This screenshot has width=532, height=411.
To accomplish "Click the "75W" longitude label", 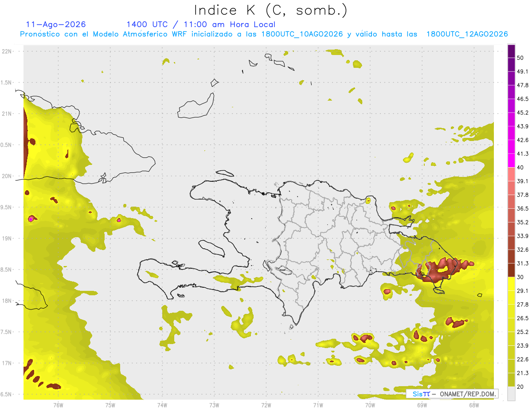I will point(110,405).
